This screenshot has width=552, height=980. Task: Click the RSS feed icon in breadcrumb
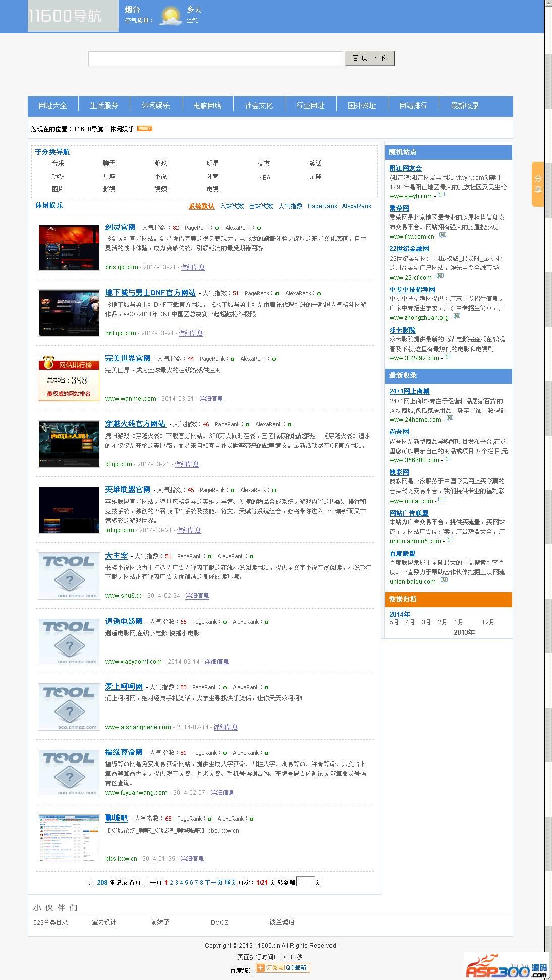point(144,129)
